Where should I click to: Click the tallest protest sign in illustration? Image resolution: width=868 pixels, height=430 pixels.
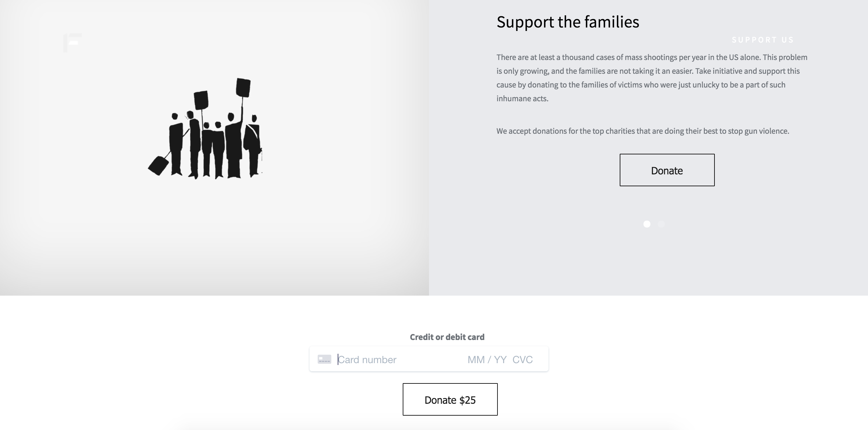243,87
